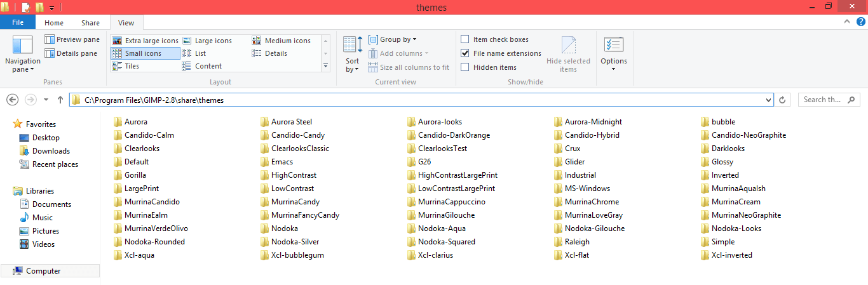
Task: Open the Navigation pane menu
Action: (22, 55)
